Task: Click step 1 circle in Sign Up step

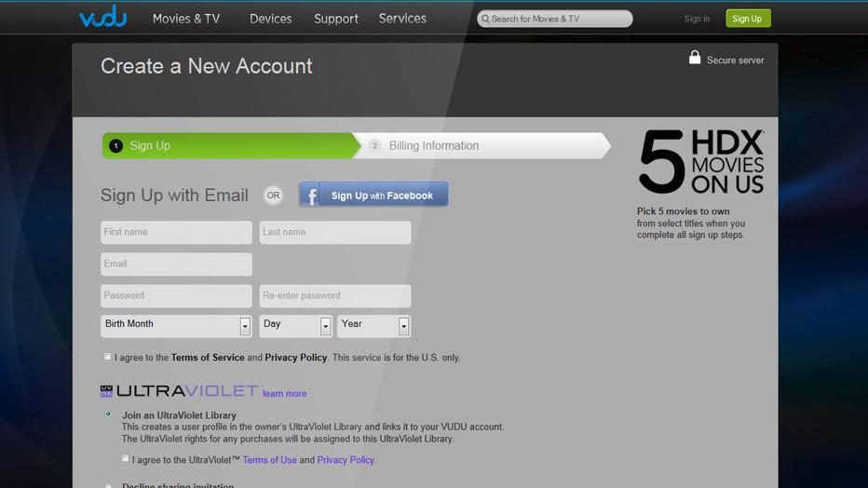Action: tap(115, 145)
